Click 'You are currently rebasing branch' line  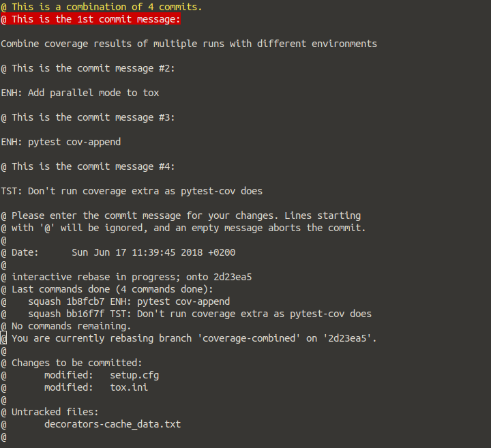[194, 338]
